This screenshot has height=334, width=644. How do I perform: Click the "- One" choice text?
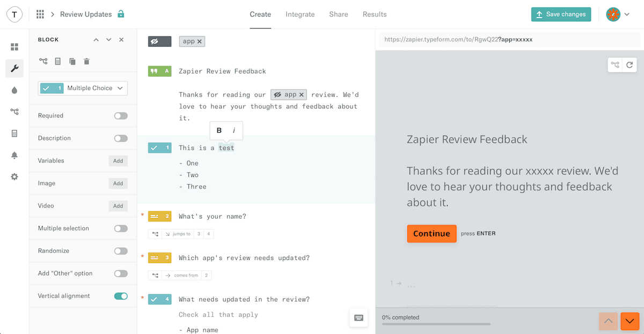[x=188, y=163]
